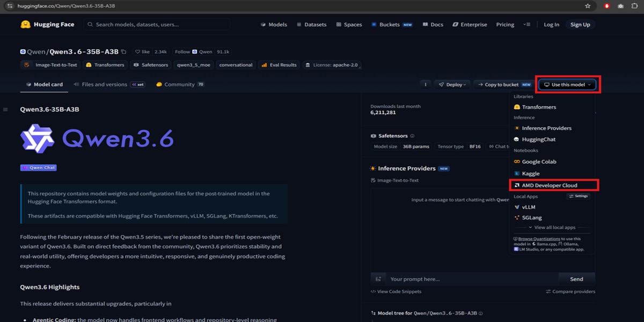Expand the Deploy dropdown
Viewport: 644px width, 322px height.
point(452,84)
